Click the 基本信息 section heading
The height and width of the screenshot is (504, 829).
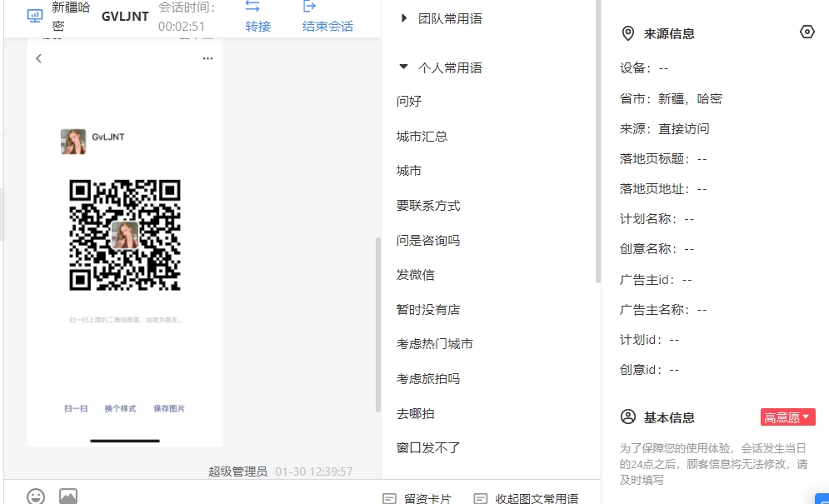click(669, 418)
